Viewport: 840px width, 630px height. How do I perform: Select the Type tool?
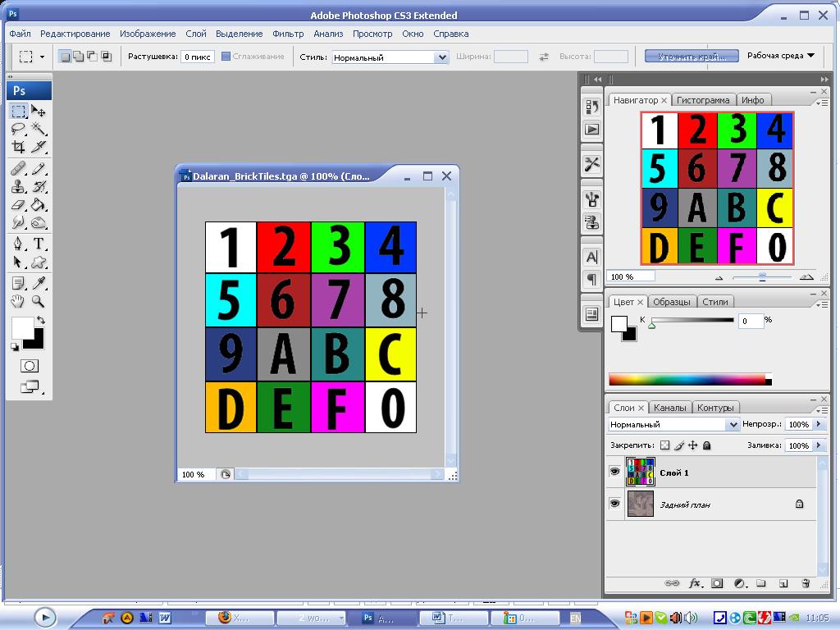click(x=39, y=244)
